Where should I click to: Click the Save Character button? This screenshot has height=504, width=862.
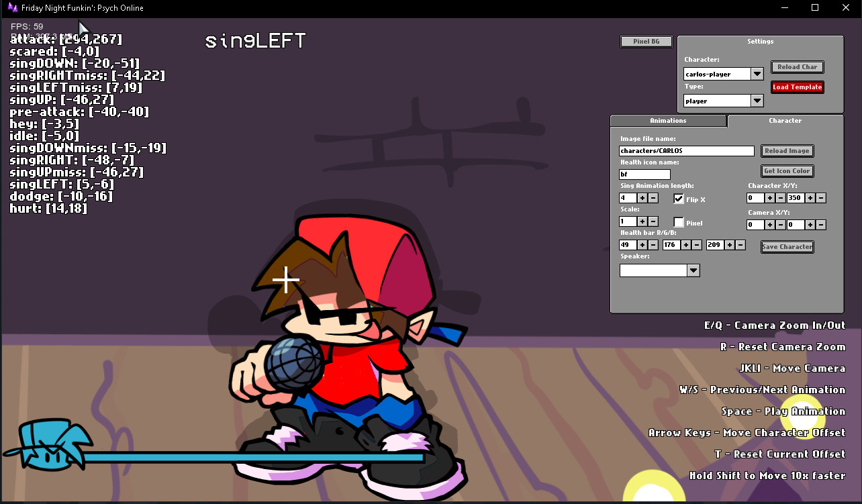[787, 247]
